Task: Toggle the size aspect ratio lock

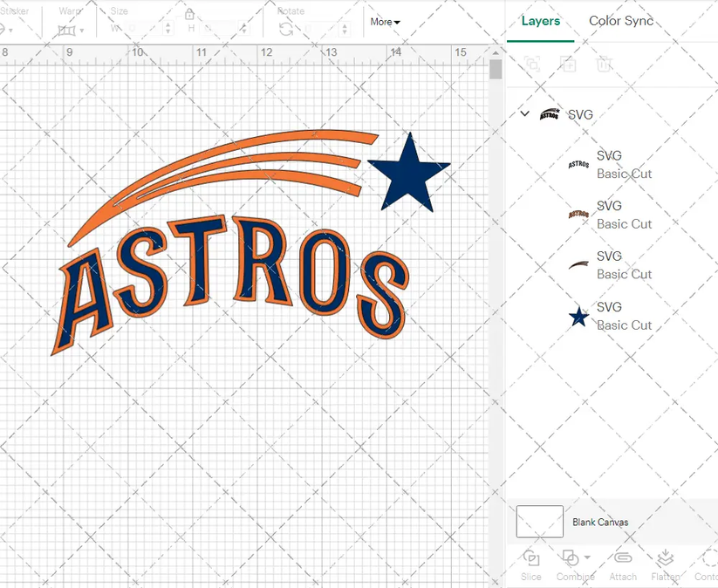Action: coord(190,15)
